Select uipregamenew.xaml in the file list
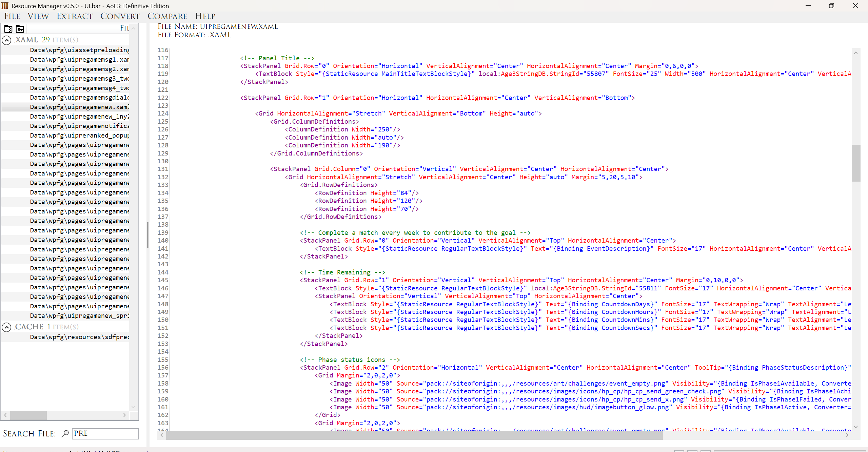 (79, 107)
